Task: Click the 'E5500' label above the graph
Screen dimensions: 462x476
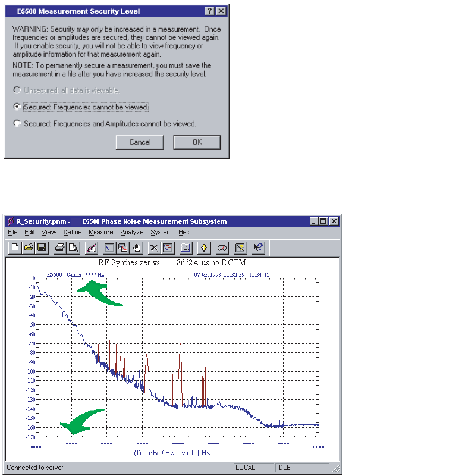Action: pos(54,274)
